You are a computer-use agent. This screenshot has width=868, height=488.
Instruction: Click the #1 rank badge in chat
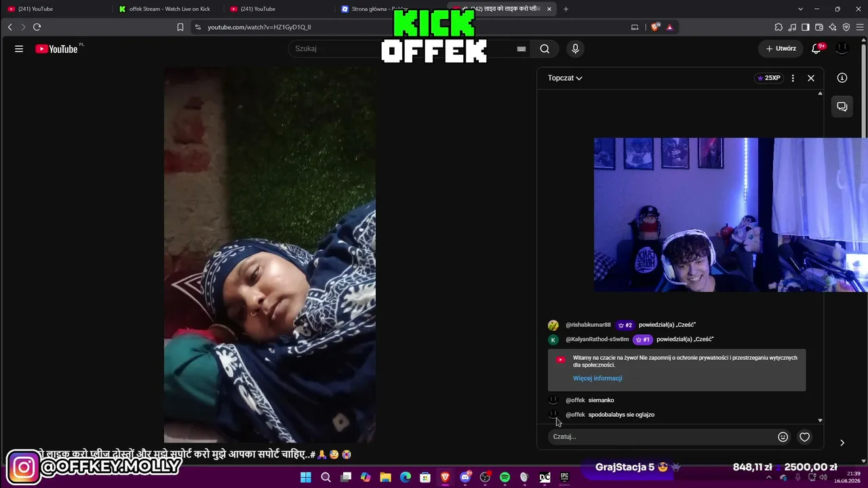click(x=642, y=340)
